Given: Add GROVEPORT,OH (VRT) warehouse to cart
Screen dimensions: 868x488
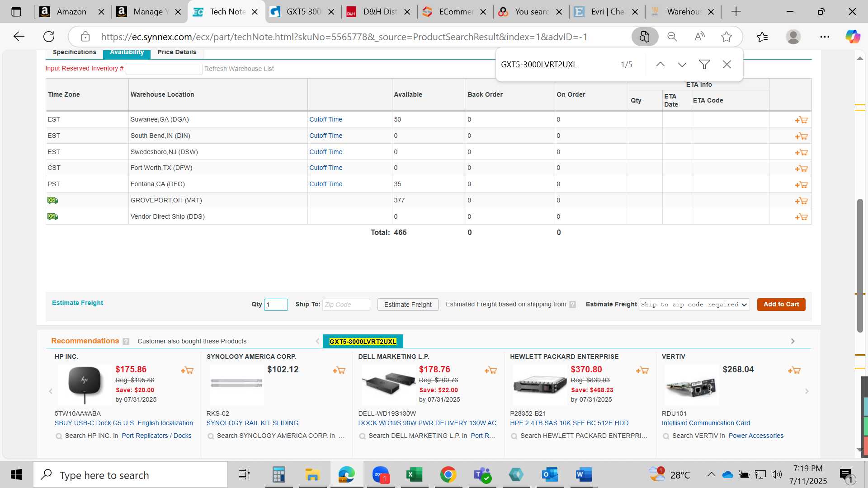Looking at the screenshot, I should point(801,201).
